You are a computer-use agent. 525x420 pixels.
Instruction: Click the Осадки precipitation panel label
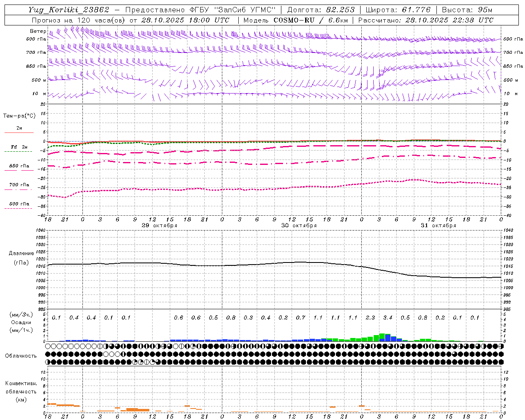tap(21, 322)
